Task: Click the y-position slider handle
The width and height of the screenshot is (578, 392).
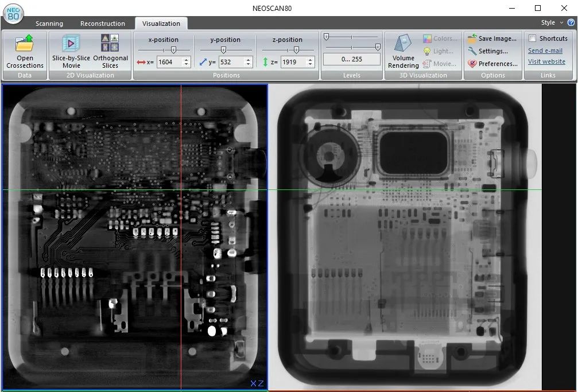Action: [223, 50]
